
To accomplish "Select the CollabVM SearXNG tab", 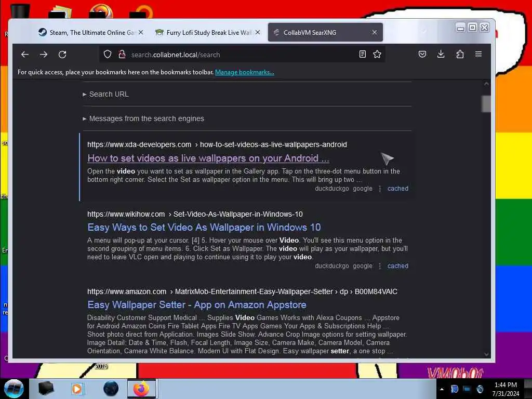I will [325, 32].
